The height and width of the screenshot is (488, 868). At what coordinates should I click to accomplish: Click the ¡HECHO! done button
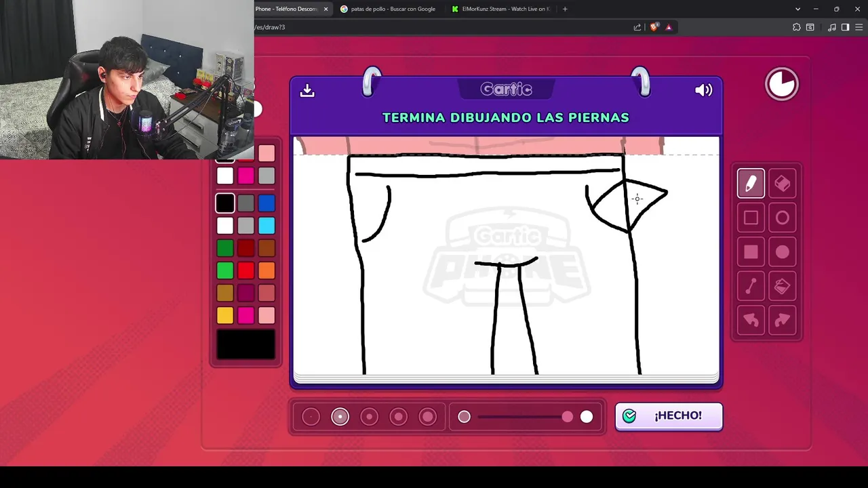coord(669,416)
